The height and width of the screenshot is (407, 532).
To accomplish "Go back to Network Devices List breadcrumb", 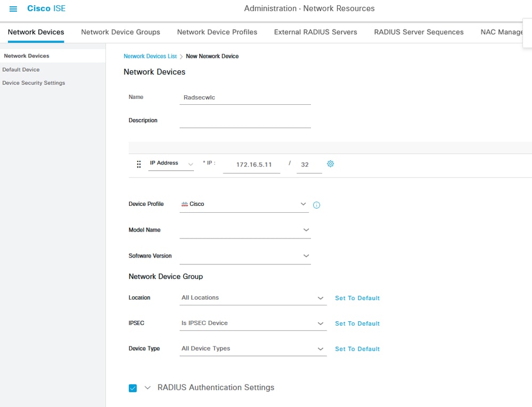I will [x=150, y=56].
